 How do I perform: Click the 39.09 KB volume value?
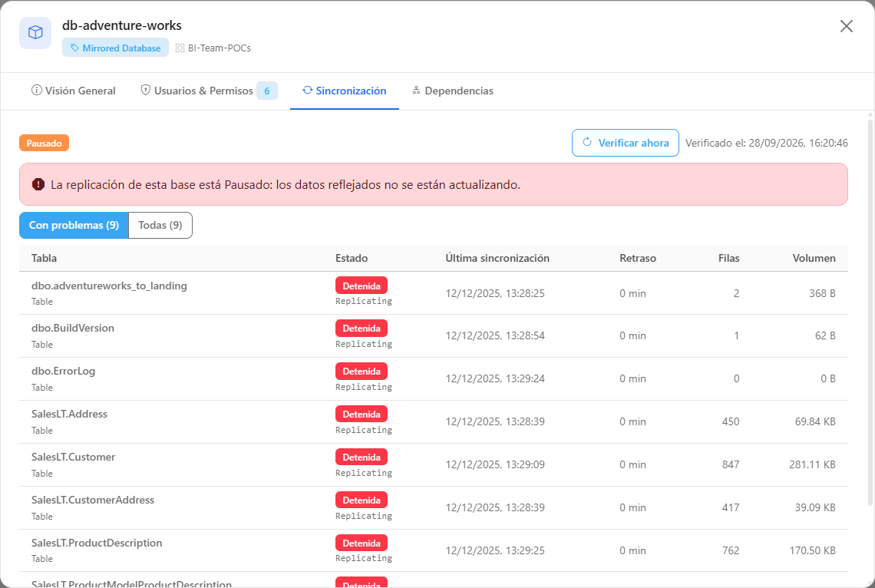814,507
